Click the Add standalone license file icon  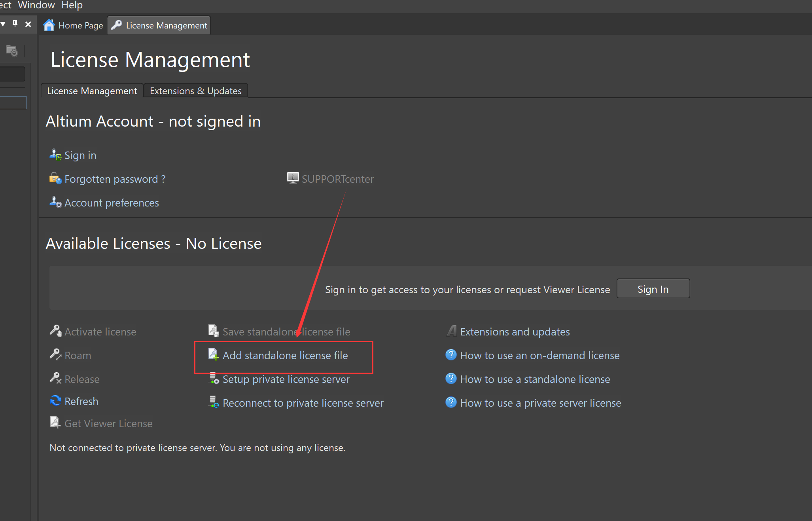[x=214, y=354]
